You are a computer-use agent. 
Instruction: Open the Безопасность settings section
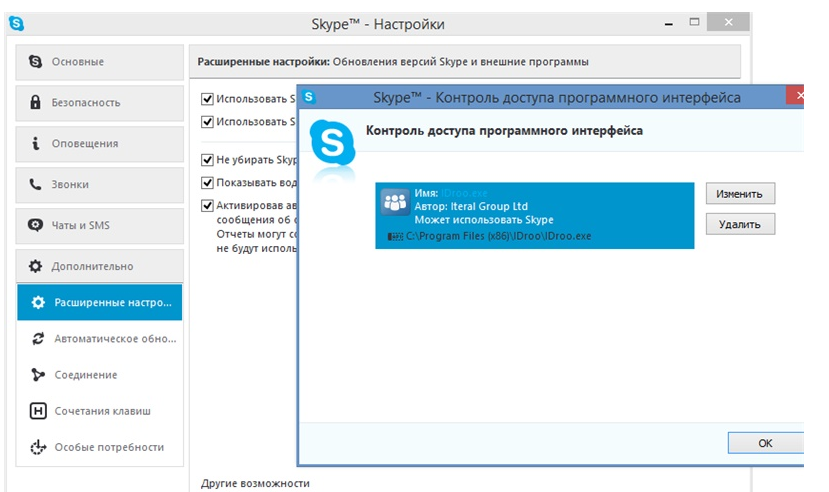[x=99, y=103]
